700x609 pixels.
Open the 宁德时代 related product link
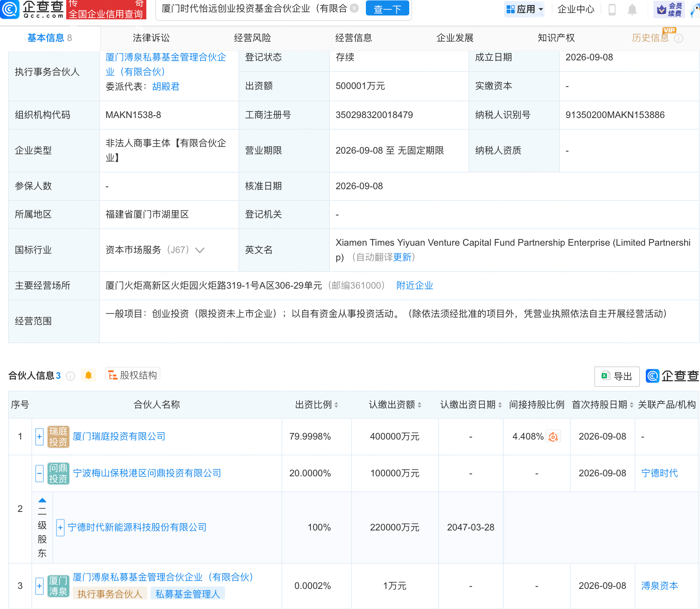coord(660,473)
